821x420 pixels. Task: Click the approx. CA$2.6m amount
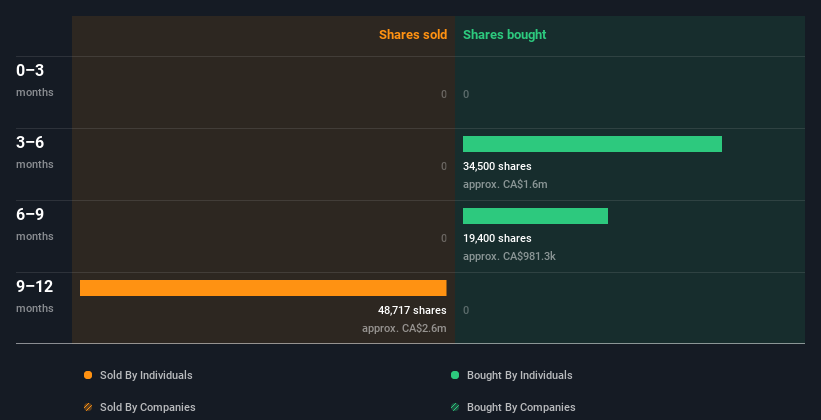(404, 328)
